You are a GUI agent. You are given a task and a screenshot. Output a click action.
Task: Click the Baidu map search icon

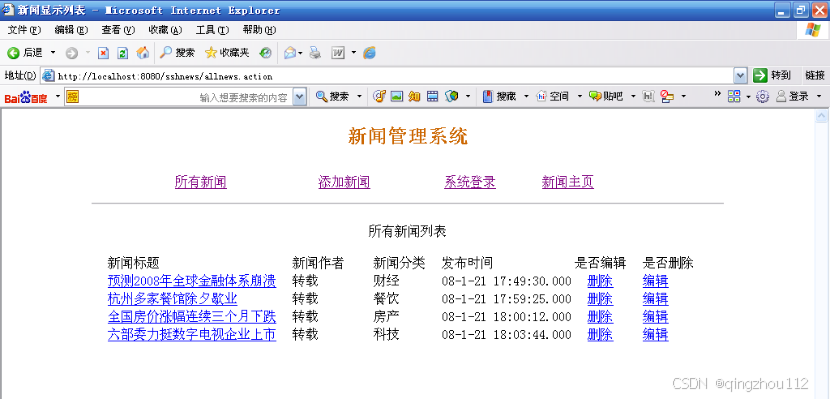pos(452,96)
